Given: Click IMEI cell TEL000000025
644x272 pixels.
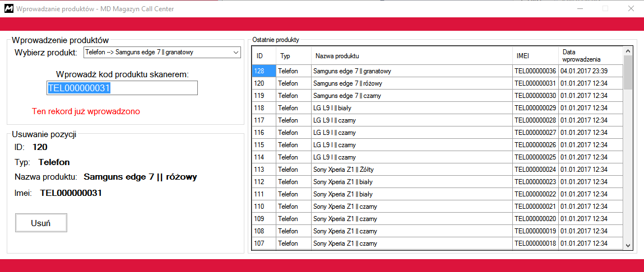Looking at the screenshot, I should (536, 157).
